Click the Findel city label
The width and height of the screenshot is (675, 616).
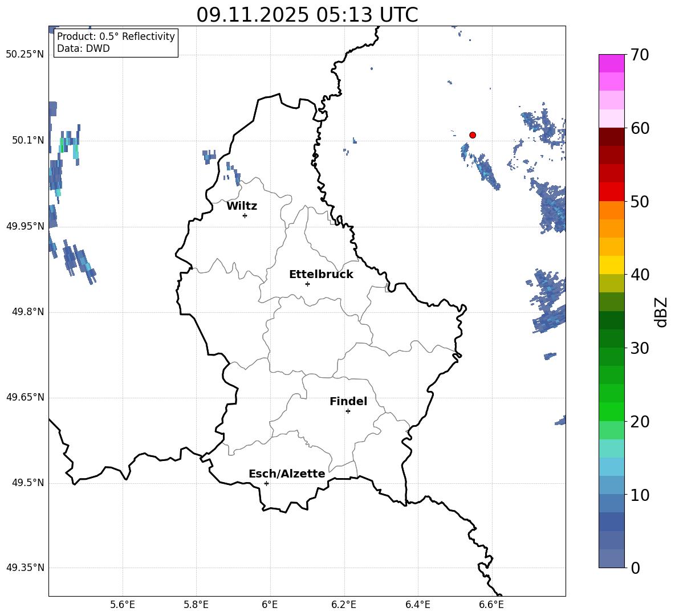point(348,401)
